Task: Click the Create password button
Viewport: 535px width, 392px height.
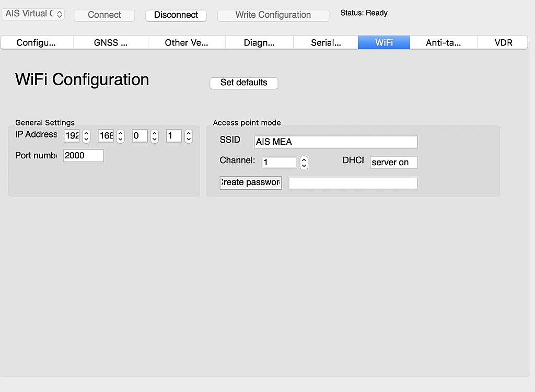Action: (251, 183)
